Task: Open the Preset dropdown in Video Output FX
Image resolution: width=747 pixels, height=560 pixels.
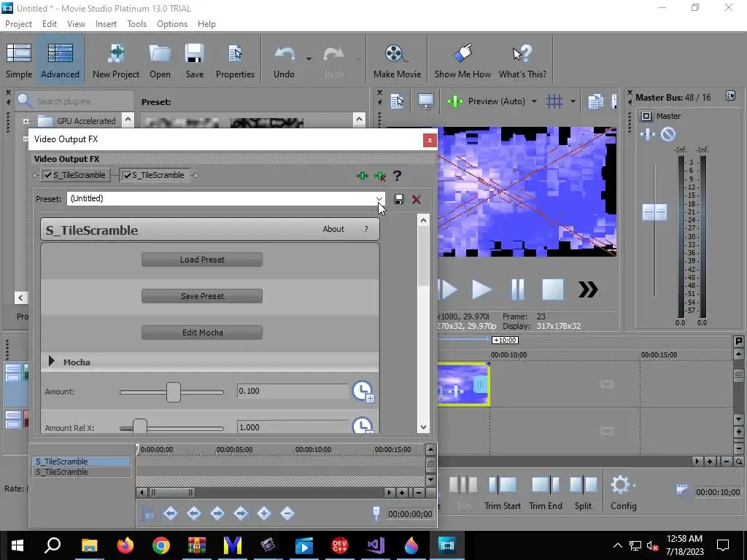Action: pyautogui.click(x=379, y=198)
